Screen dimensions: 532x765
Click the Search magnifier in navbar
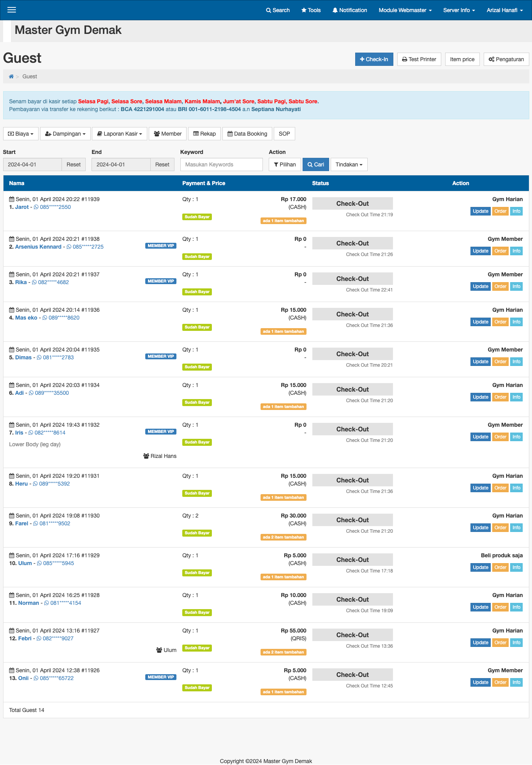tap(268, 10)
